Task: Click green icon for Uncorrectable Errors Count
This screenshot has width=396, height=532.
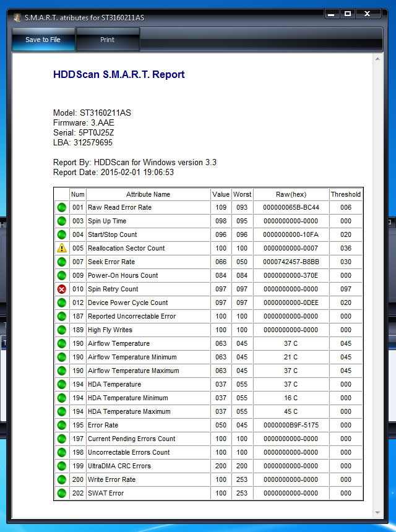Action: [62, 452]
